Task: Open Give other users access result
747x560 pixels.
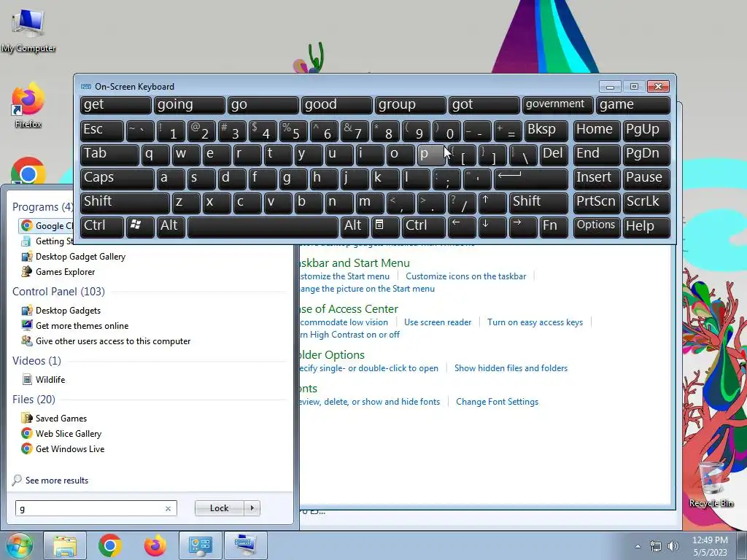Action: [105, 341]
